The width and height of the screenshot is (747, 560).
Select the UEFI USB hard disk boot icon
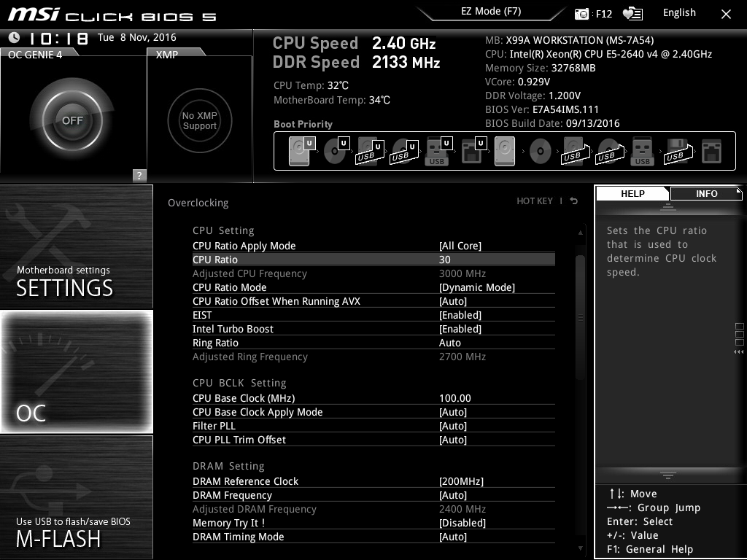(370, 151)
